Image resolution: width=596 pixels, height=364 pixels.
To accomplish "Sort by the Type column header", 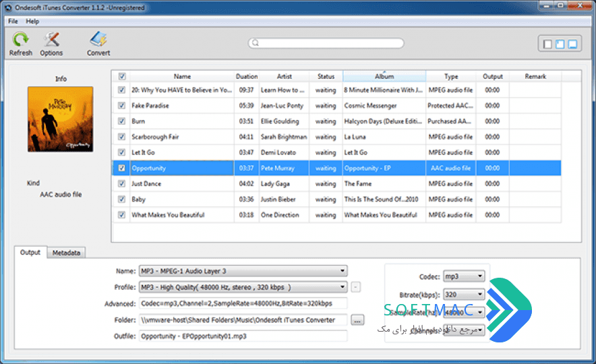I will (451, 76).
